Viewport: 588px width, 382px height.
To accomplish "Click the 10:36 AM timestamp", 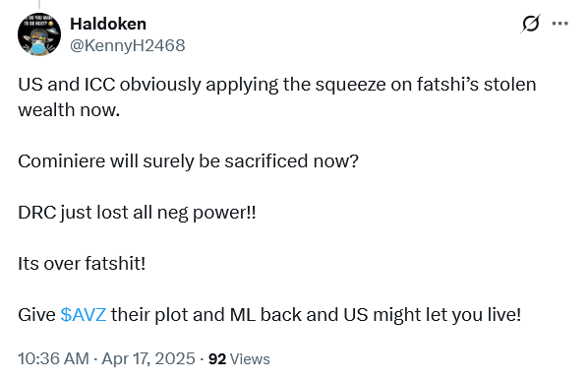I will coord(53,358).
